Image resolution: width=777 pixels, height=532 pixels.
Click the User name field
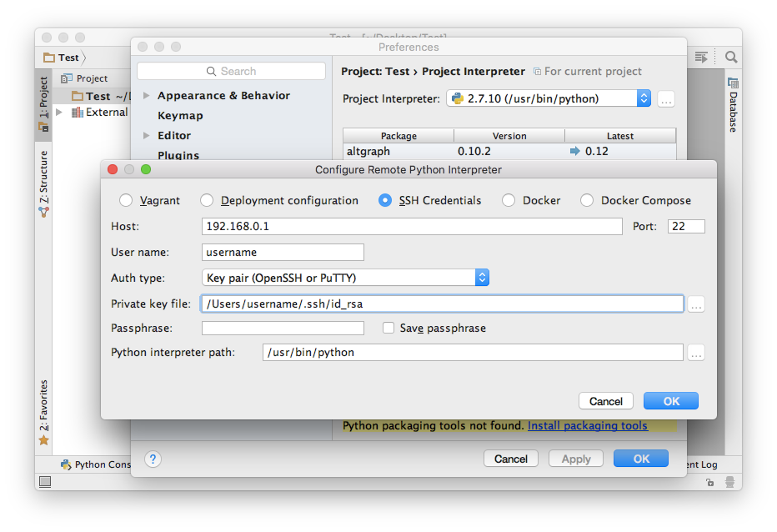(283, 253)
